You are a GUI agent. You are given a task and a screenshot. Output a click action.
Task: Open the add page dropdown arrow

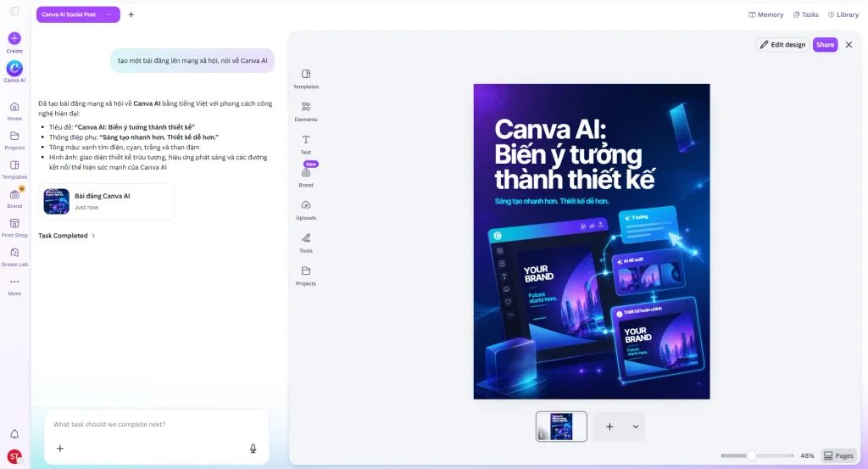tap(636, 427)
